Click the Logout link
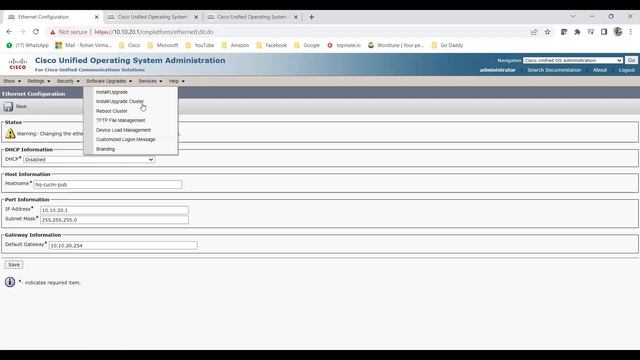 [x=627, y=70]
